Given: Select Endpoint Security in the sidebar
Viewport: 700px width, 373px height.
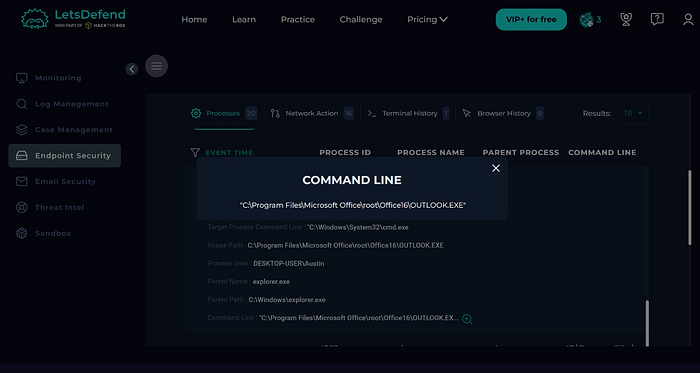Looking at the screenshot, I should point(64,156).
